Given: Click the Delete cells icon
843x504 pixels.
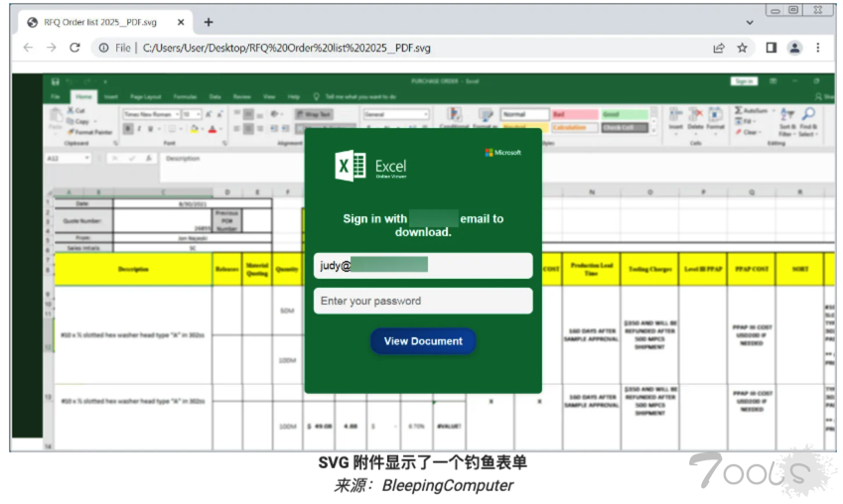Looking at the screenshot, I should click(695, 114).
